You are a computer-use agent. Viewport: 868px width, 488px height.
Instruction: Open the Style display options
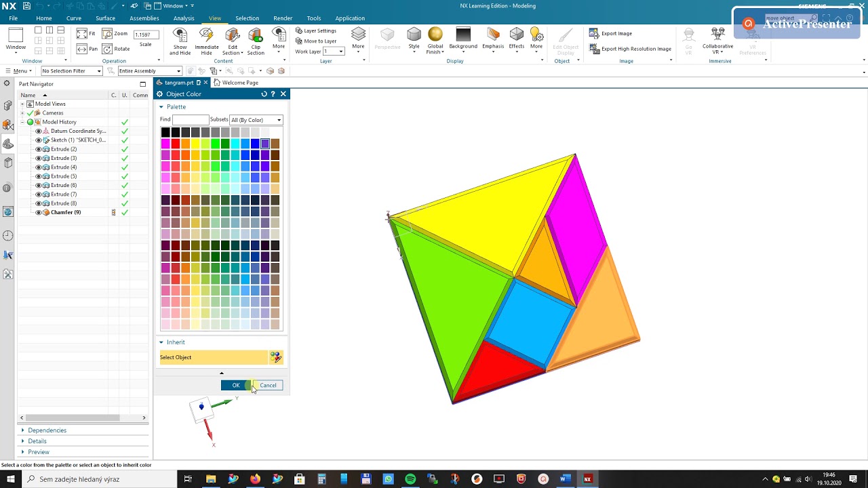pyautogui.click(x=414, y=39)
